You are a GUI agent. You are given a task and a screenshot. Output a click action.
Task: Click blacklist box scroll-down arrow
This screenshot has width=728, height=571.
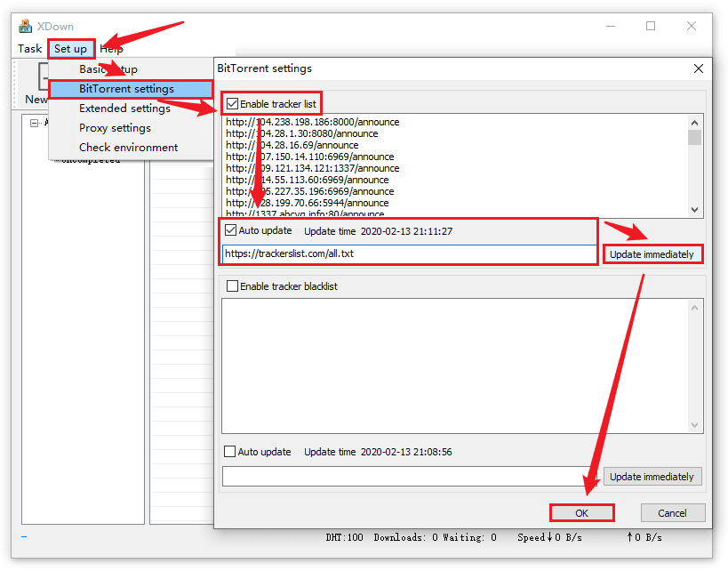coord(694,425)
